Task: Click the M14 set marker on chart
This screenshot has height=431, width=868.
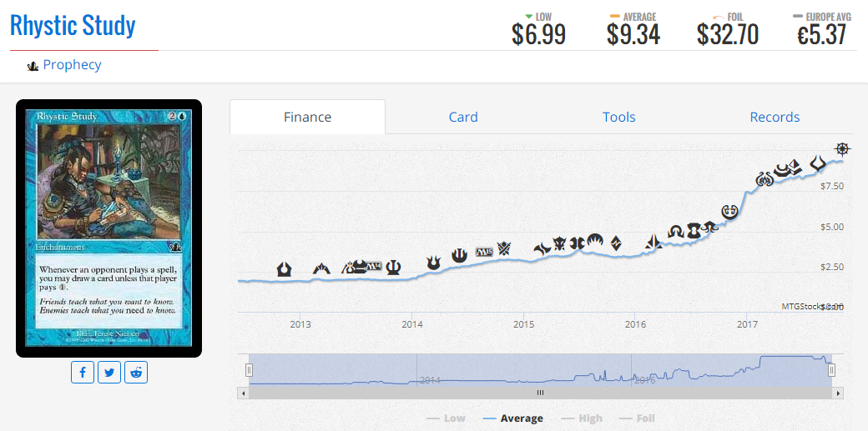Action: [374, 266]
